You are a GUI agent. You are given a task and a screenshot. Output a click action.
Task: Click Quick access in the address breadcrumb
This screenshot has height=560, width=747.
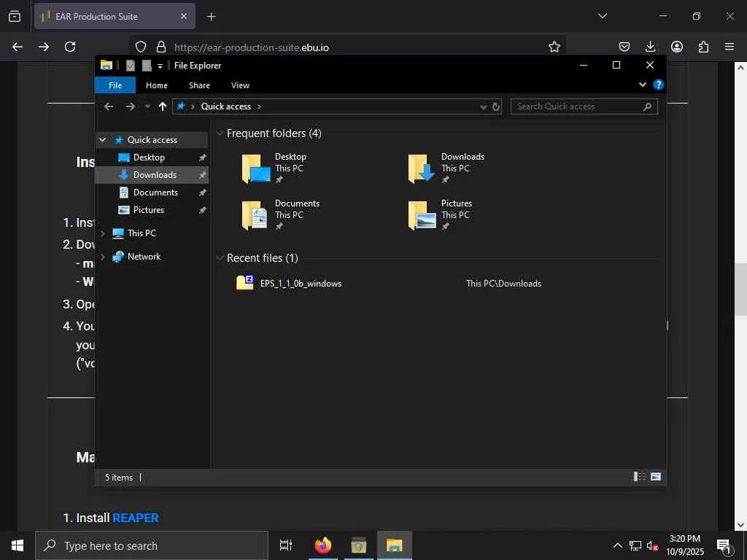tap(226, 106)
